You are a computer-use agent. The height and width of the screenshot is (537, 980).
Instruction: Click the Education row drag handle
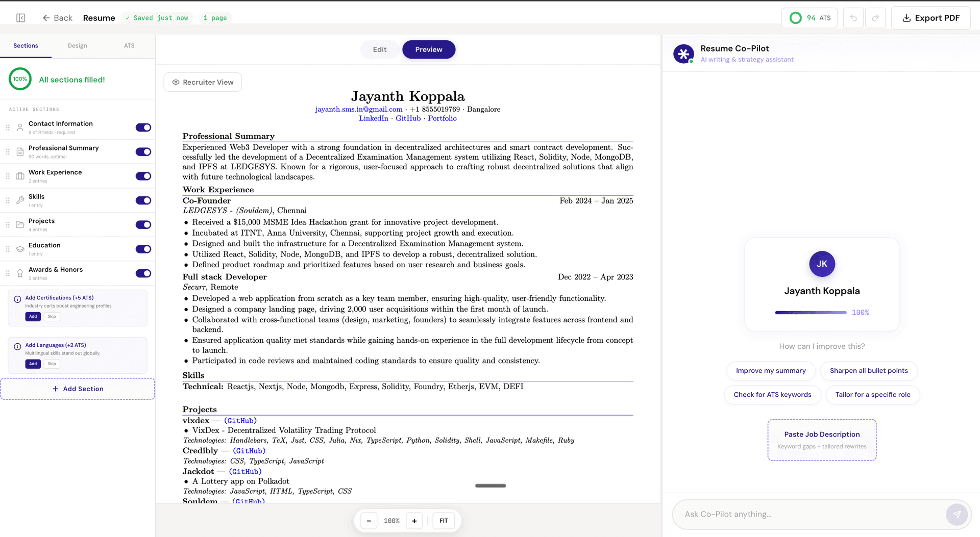[8, 249]
